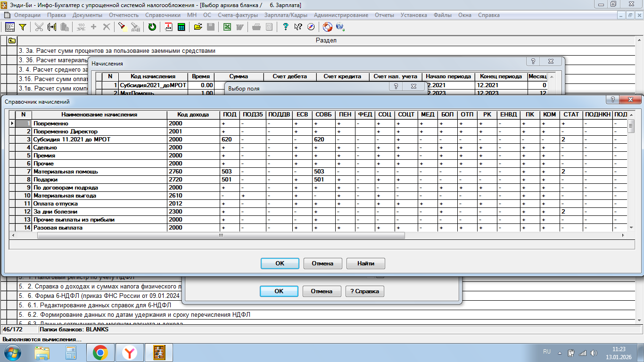644x362 pixels.
Task: Open the calendar date icon
Action: [168, 27]
